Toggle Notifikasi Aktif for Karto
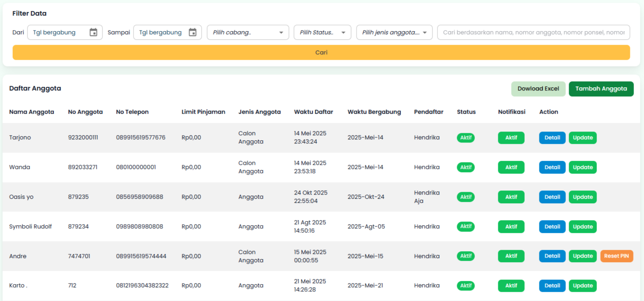 click(x=511, y=285)
